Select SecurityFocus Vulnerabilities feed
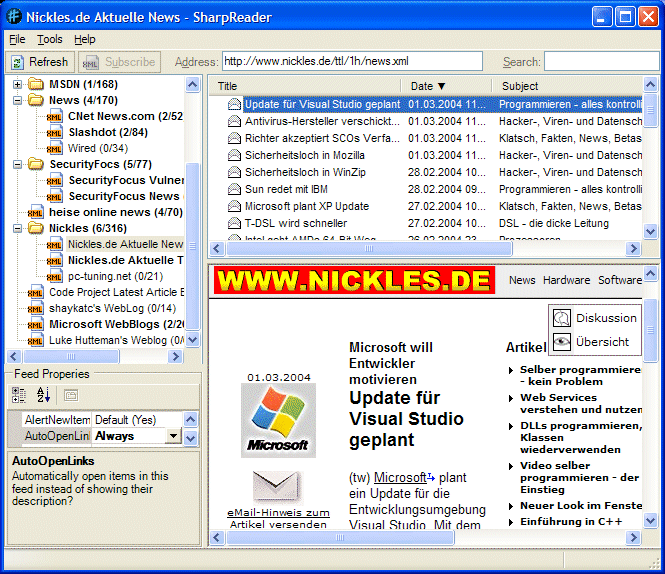This screenshot has height=574, width=665. [126, 180]
